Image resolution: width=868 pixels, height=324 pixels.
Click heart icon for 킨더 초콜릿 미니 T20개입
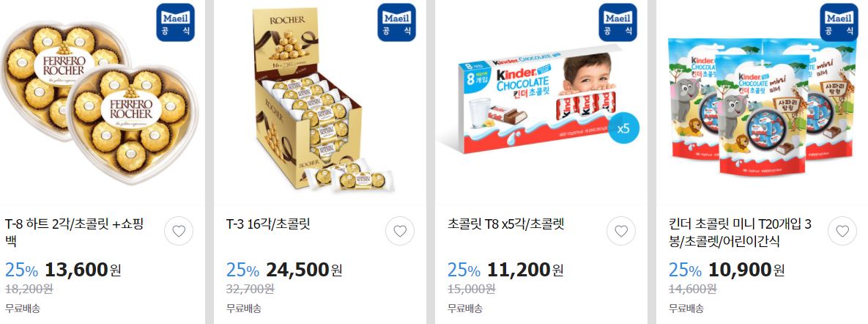(x=842, y=231)
